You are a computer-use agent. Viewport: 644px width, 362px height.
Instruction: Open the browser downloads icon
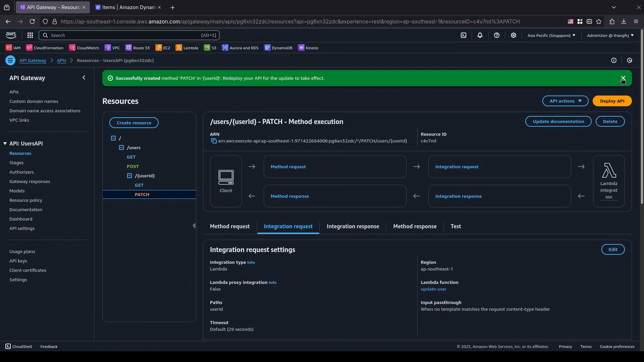coord(624,21)
